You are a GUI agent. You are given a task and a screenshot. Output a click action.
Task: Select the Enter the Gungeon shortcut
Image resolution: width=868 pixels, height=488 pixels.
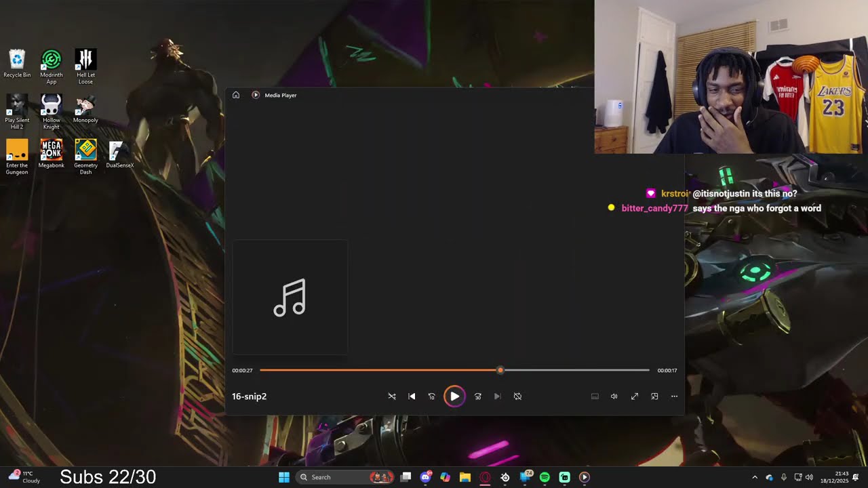17,157
